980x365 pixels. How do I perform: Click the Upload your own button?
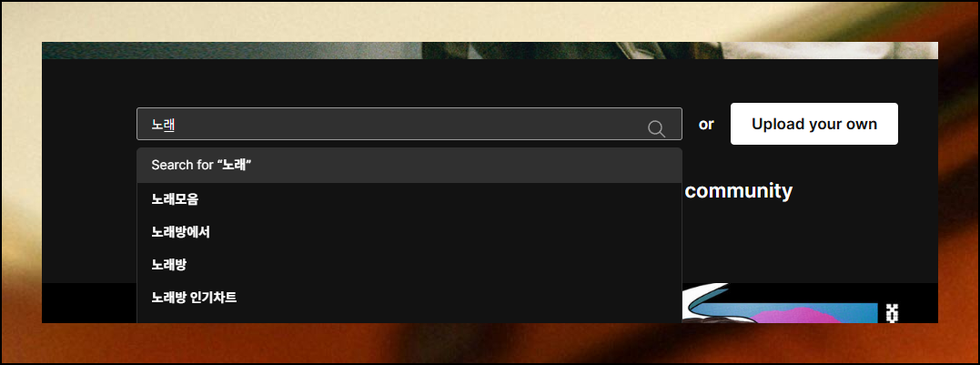[813, 124]
